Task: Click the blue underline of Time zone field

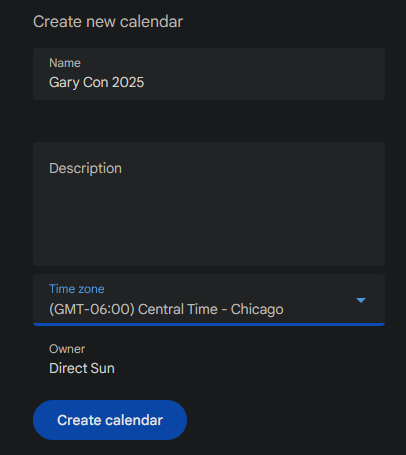Action: click(209, 324)
